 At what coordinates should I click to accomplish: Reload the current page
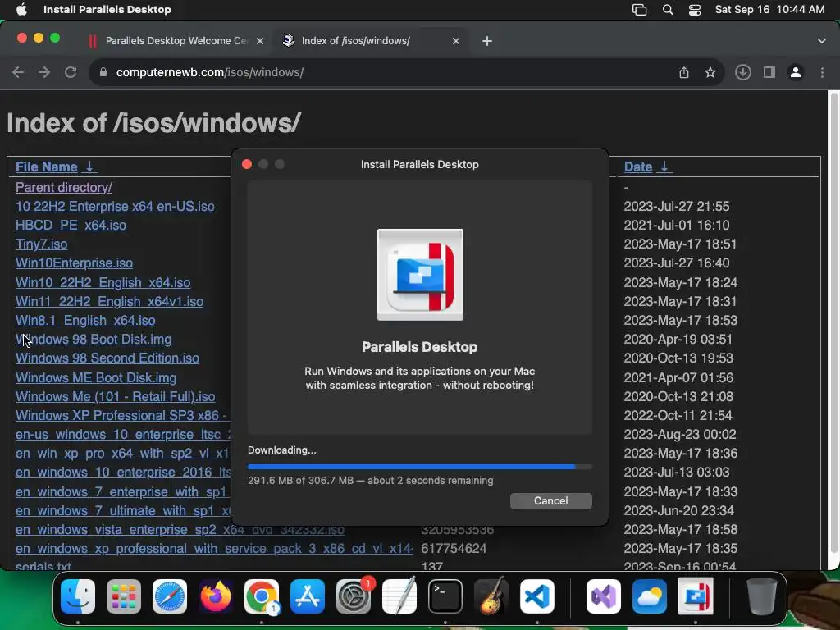[71, 72]
